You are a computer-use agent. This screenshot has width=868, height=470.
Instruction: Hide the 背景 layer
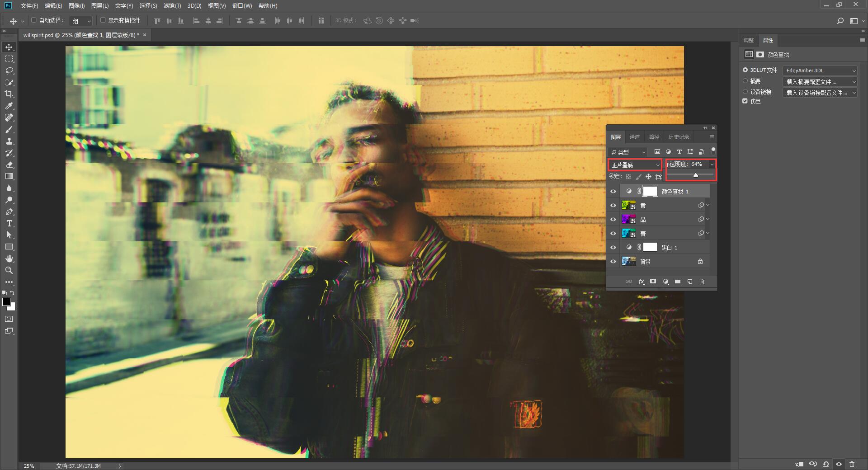[x=613, y=262]
